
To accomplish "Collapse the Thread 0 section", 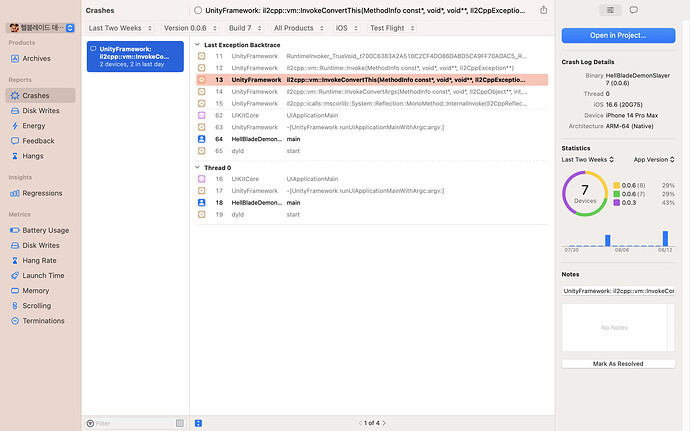I will [x=197, y=168].
